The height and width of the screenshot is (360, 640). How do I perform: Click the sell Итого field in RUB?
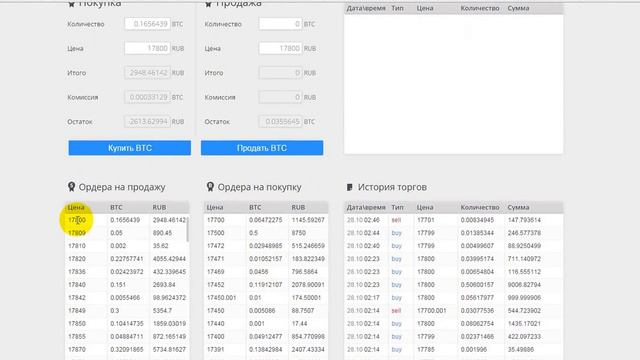tap(280, 73)
